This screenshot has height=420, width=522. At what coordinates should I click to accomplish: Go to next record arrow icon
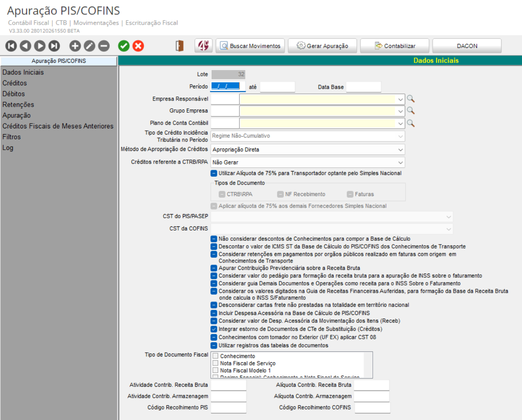[40, 46]
